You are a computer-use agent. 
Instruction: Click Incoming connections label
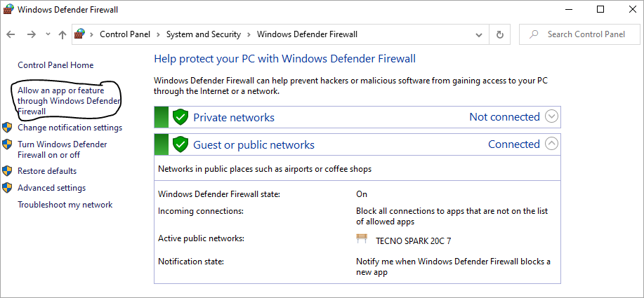click(201, 212)
